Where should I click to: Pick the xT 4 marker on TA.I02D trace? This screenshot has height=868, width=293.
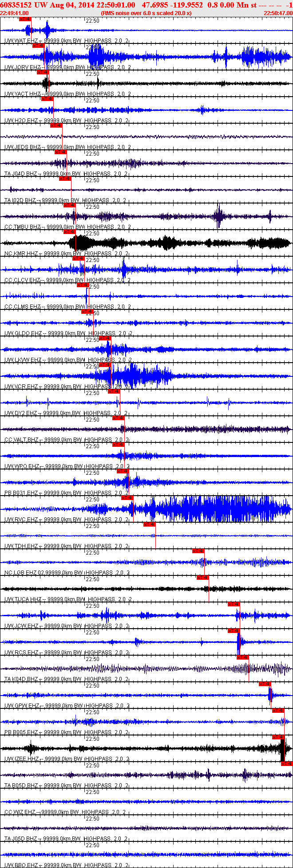[x=65, y=179]
